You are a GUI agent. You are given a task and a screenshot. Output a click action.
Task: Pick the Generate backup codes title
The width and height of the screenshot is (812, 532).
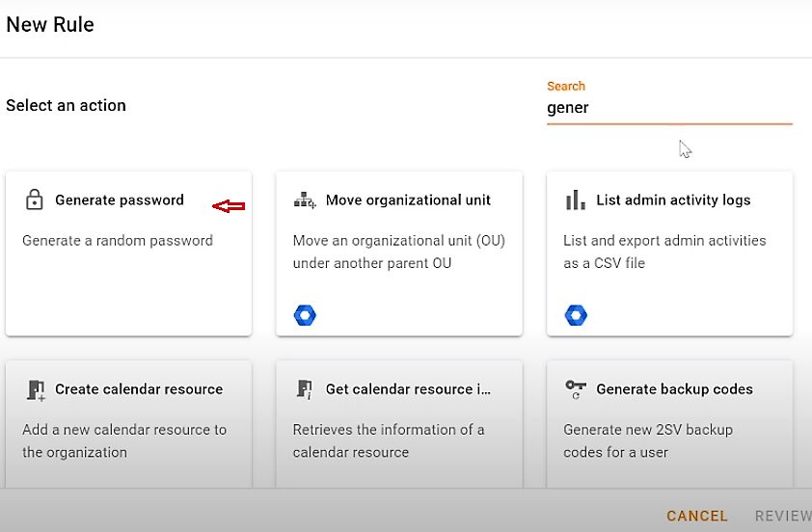[x=674, y=389]
